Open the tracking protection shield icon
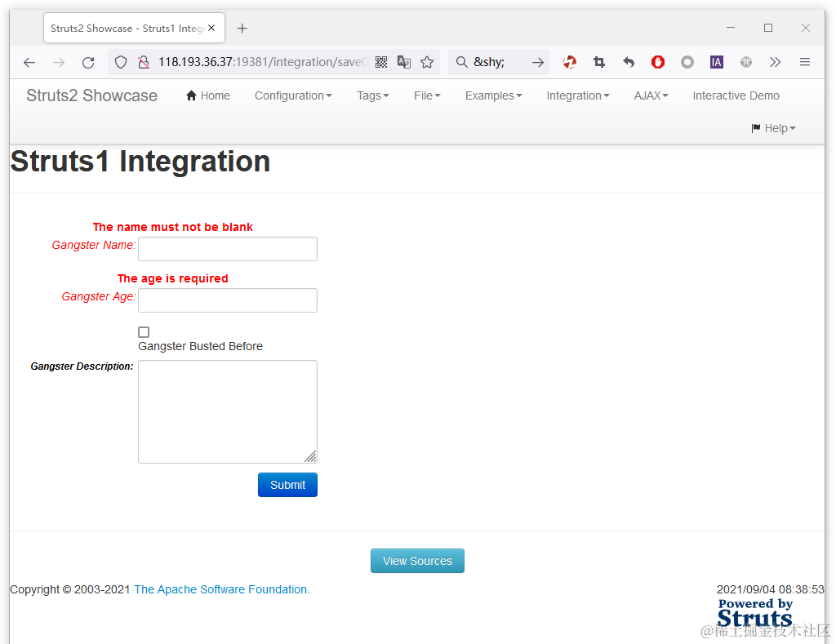 tap(121, 62)
